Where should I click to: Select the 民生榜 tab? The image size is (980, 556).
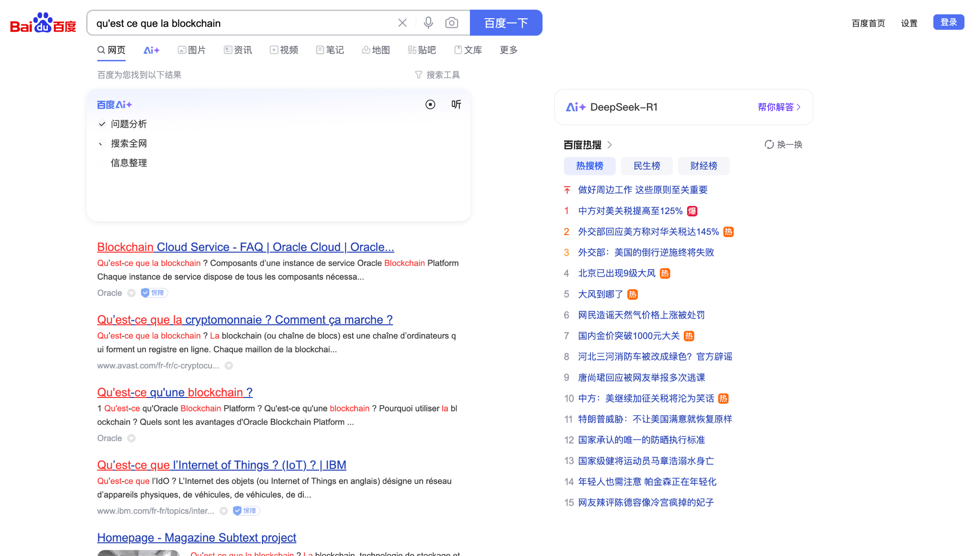click(646, 166)
